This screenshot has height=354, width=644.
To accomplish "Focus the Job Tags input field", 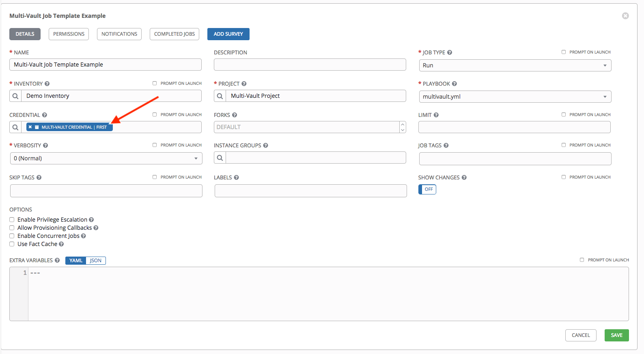I will click(515, 159).
